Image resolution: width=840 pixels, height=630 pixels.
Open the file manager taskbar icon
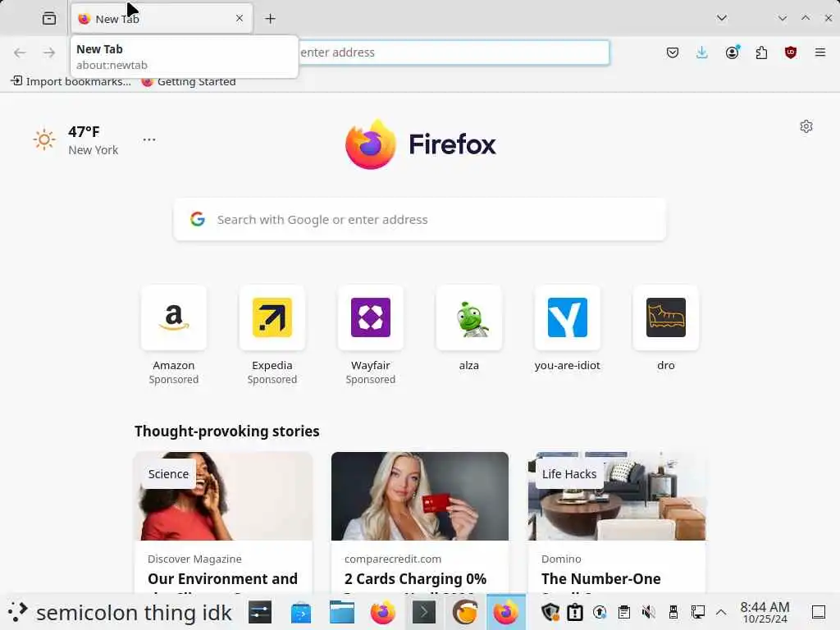pos(342,612)
